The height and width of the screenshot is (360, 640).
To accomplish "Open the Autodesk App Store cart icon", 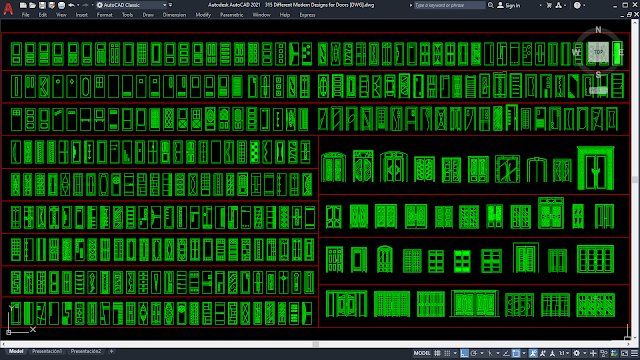I will [x=549, y=5].
